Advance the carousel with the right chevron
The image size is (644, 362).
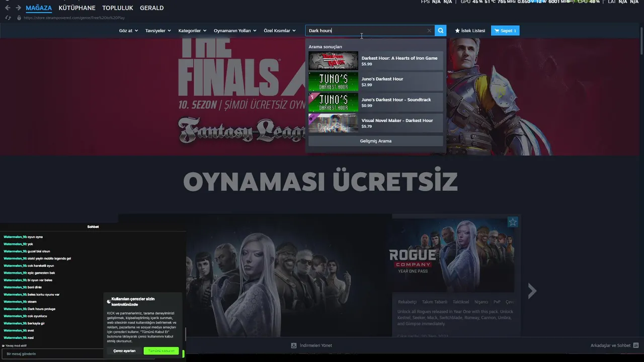tap(532, 291)
